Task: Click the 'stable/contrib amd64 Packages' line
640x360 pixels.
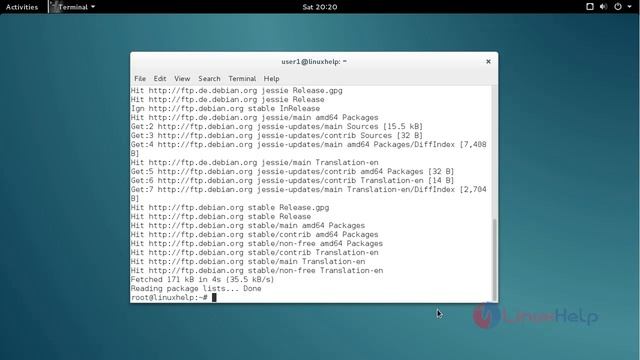Action: pyautogui.click(x=254, y=235)
